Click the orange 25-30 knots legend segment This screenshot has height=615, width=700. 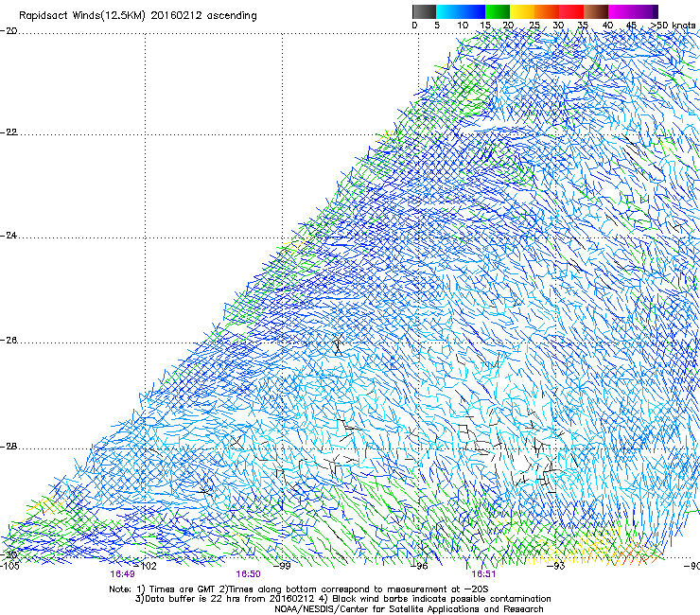(x=547, y=11)
